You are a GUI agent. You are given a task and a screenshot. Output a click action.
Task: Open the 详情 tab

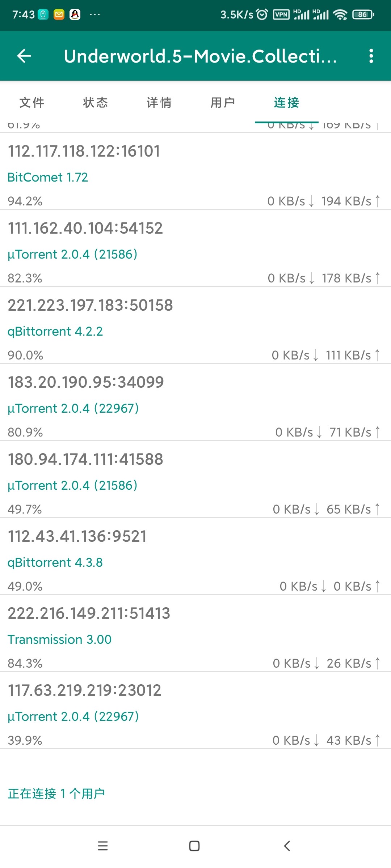(x=159, y=102)
